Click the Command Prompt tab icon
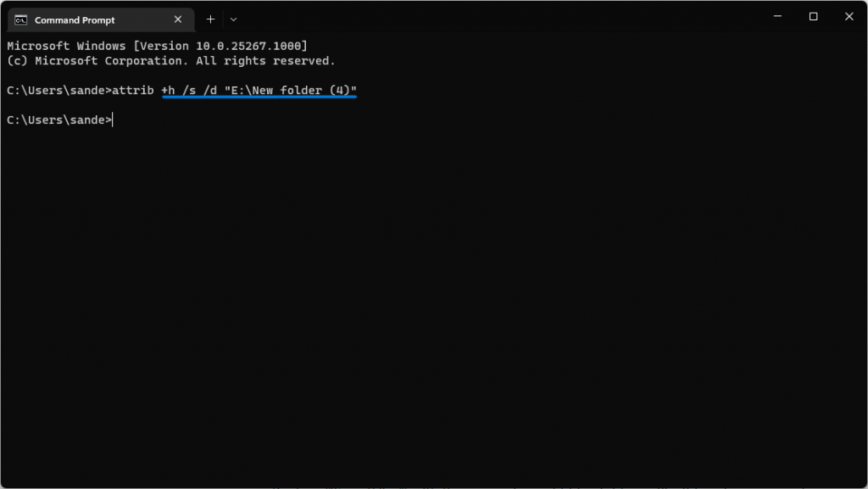 tap(20, 19)
